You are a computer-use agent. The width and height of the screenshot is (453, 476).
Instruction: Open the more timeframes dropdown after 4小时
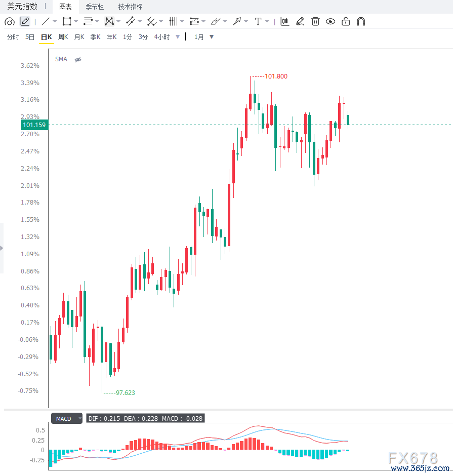178,37
